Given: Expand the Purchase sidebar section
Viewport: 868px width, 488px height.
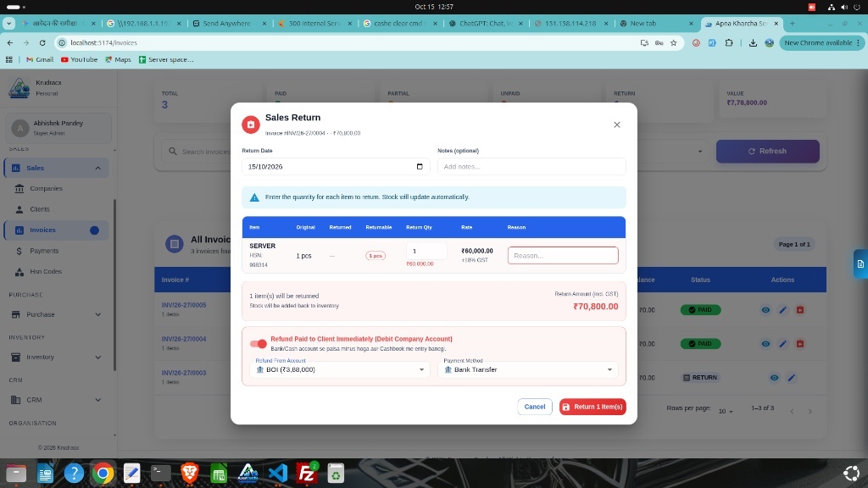Looking at the screenshot, I should [x=98, y=315].
